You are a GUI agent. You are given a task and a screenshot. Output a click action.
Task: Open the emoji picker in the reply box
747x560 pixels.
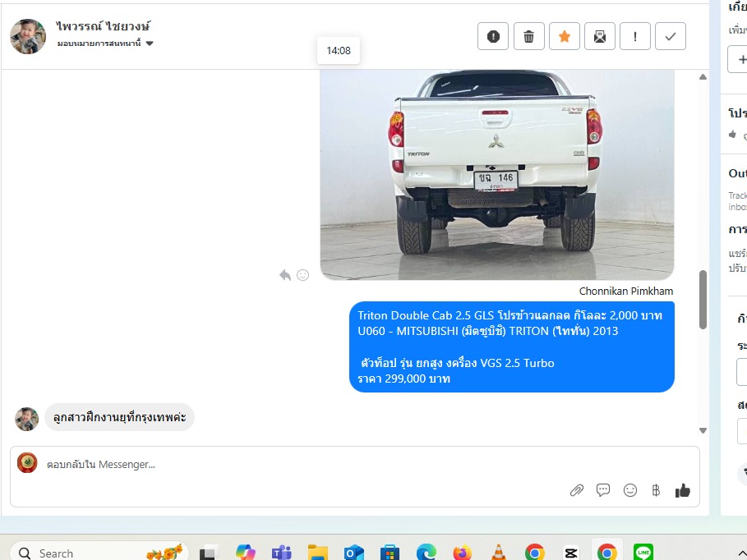click(630, 490)
